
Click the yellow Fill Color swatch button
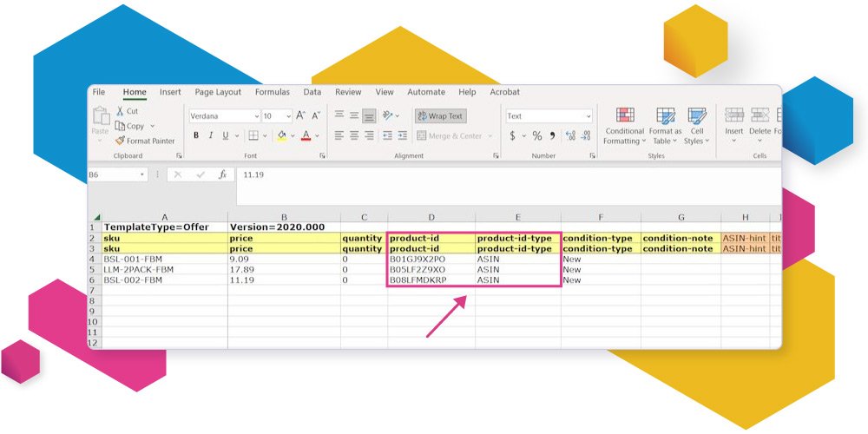click(x=281, y=135)
